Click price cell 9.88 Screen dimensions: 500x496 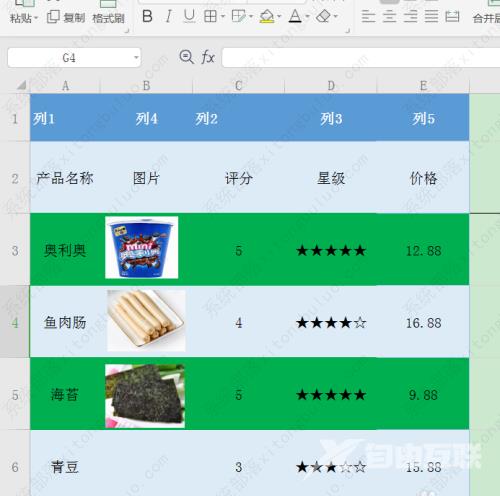click(x=423, y=395)
